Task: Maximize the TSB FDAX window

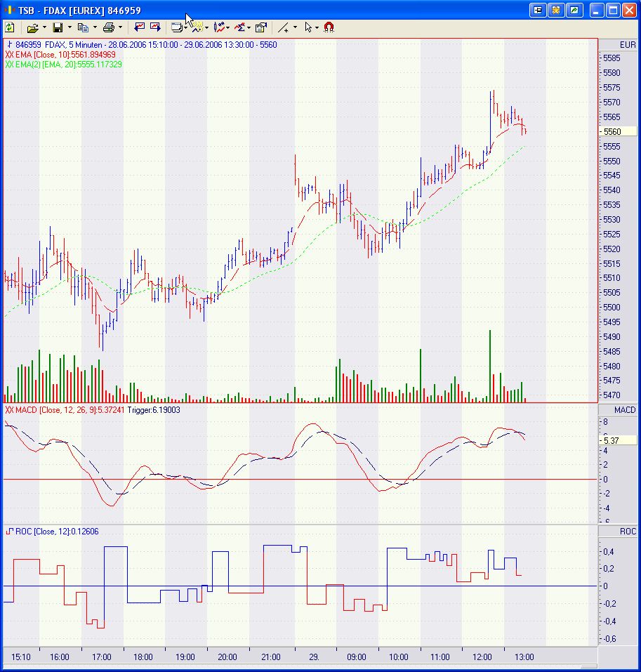Action: [x=613, y=11]
